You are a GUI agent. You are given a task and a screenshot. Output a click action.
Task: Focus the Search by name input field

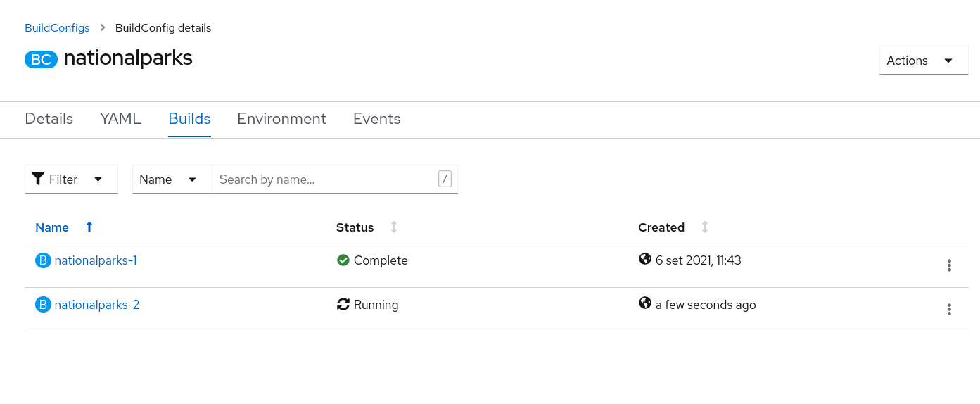[x=324, y=179]
